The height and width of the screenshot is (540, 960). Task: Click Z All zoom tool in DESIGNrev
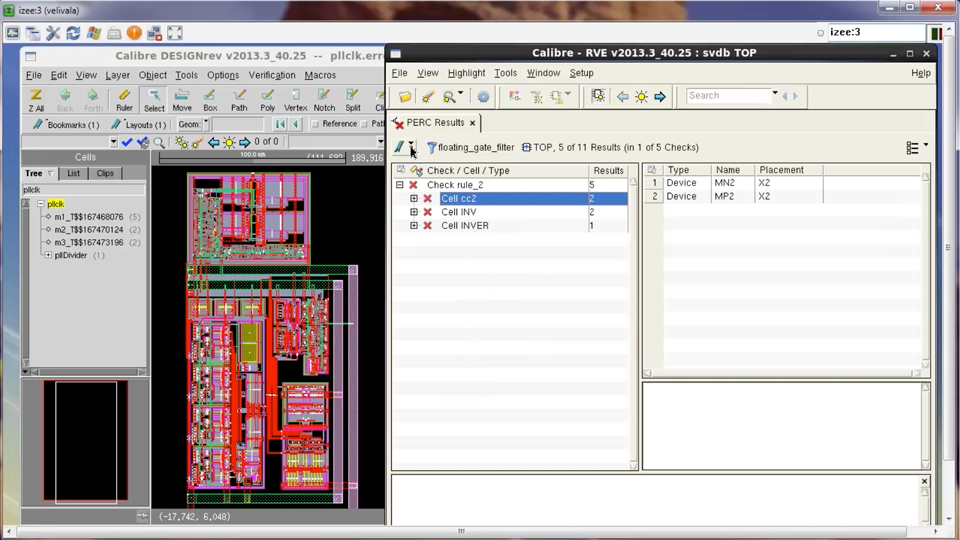tap(36, 100)
